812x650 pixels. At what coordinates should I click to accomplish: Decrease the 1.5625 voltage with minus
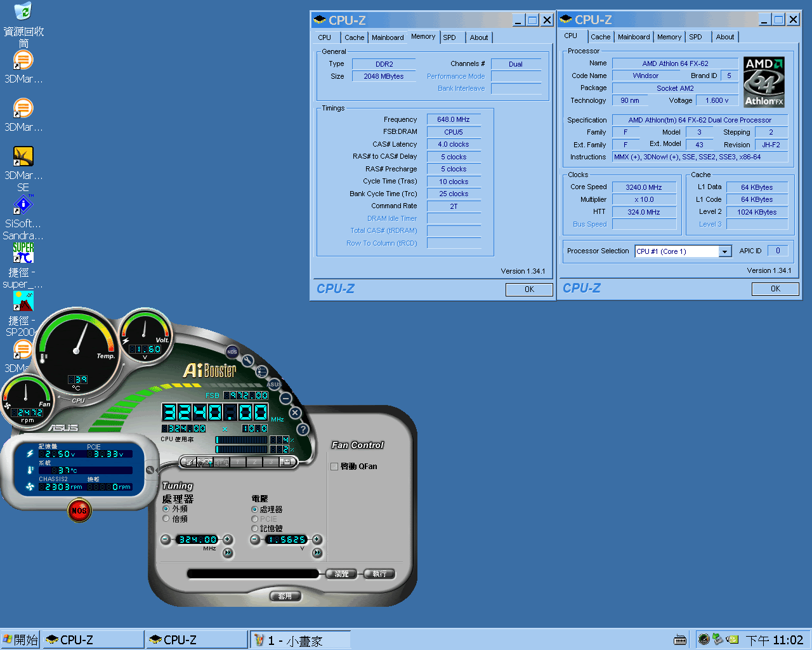point(255,540)
